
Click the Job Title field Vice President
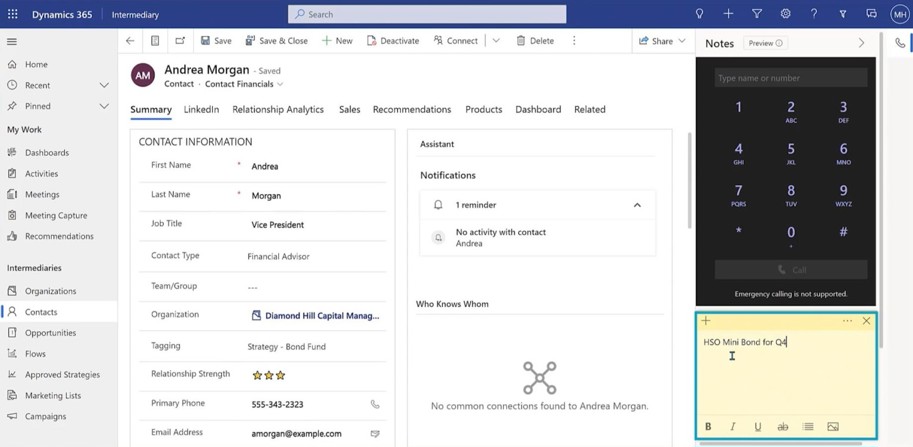pyautogui.click(x=278, y=225)
